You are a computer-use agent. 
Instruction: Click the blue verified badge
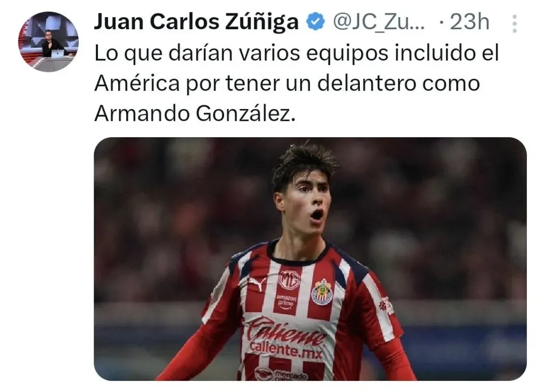click(315, 21)
